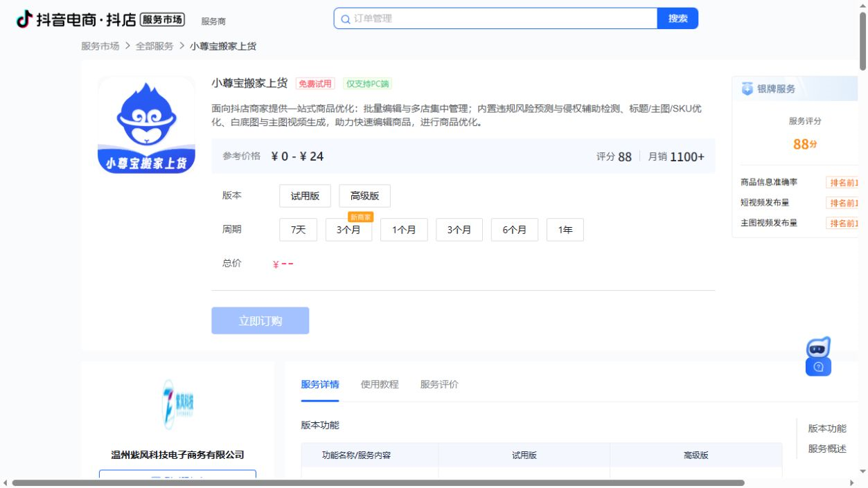Choose the 7天 period option
868x488 pixels.
pos(298,230)
